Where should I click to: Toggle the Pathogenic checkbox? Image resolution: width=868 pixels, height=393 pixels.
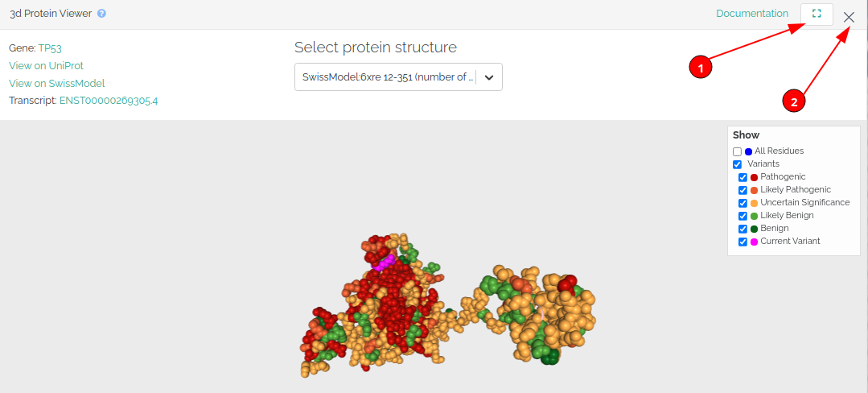(x=743, y=177)
